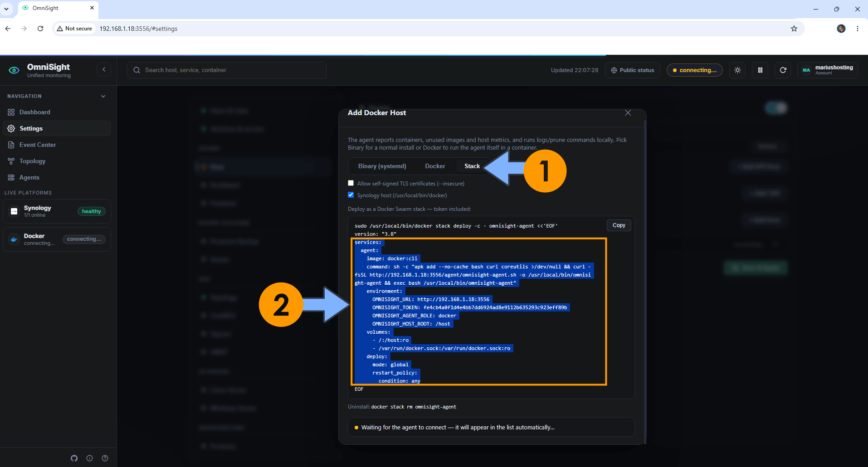Open the GitHub icon in sidebar footer
Screen dimensions: 868x467
(74, 458)
